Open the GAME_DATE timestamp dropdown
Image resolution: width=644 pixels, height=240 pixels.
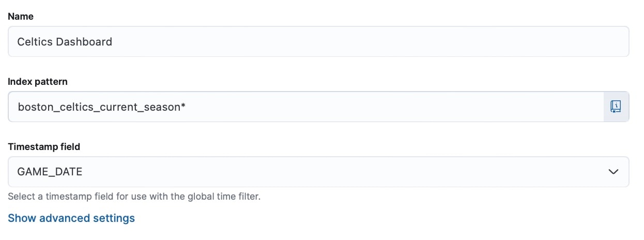(310, 172)
